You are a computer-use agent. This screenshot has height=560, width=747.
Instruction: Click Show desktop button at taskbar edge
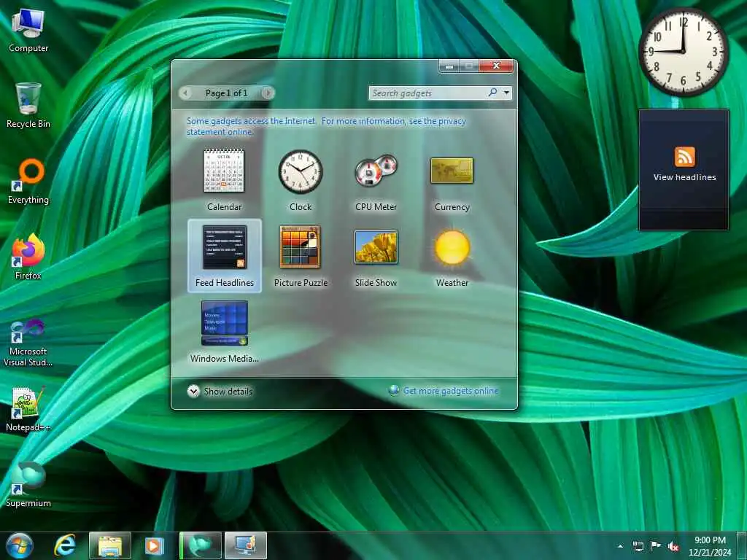point(742,545)
